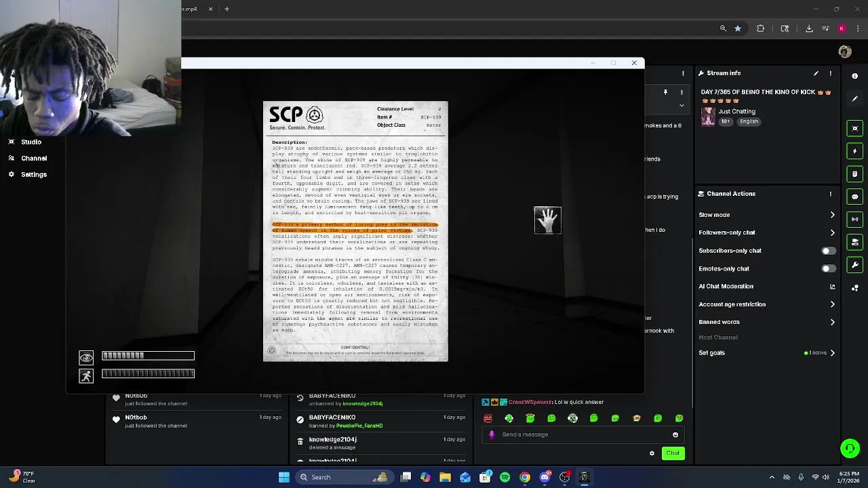Open the moderator panel widget in sidebar
The height and width of the screenshot is (488, 868).
click(855, 242)
